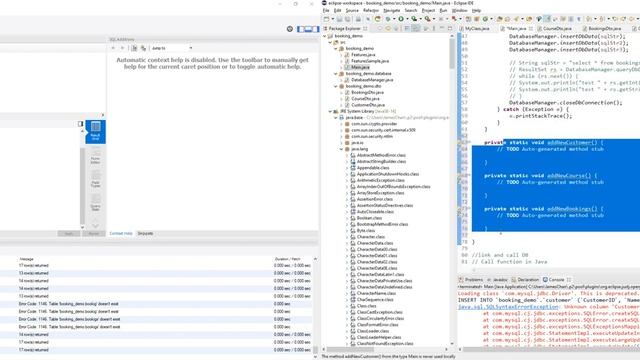This screenshot has height=360, width=640.
Task: Select DatabaseManager.java in Package Explorer
Action: (372, 80)
